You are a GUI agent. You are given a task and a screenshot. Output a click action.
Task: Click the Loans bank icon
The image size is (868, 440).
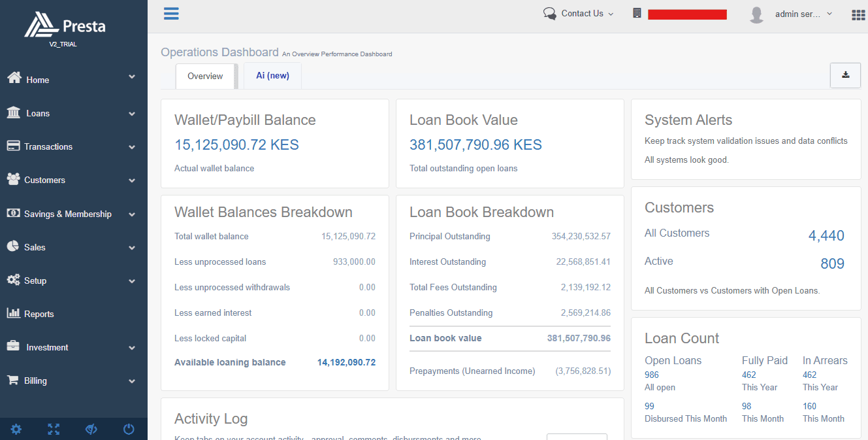[13, 112]
